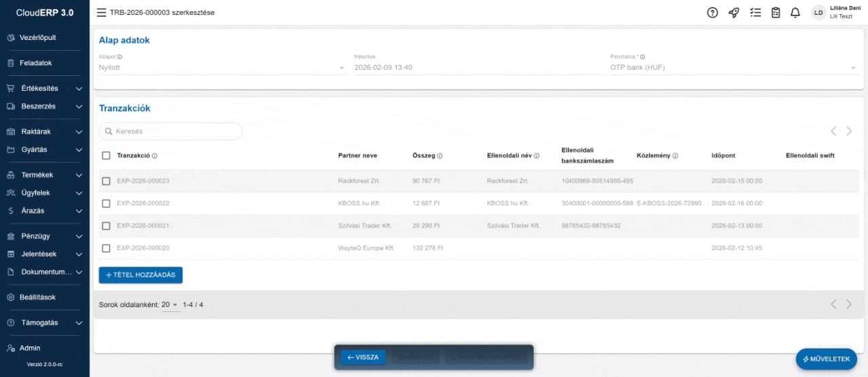This screenshot has width=868, height=377.
Task: Expand Gyártás in the sidebar
Action: (45, 149)
